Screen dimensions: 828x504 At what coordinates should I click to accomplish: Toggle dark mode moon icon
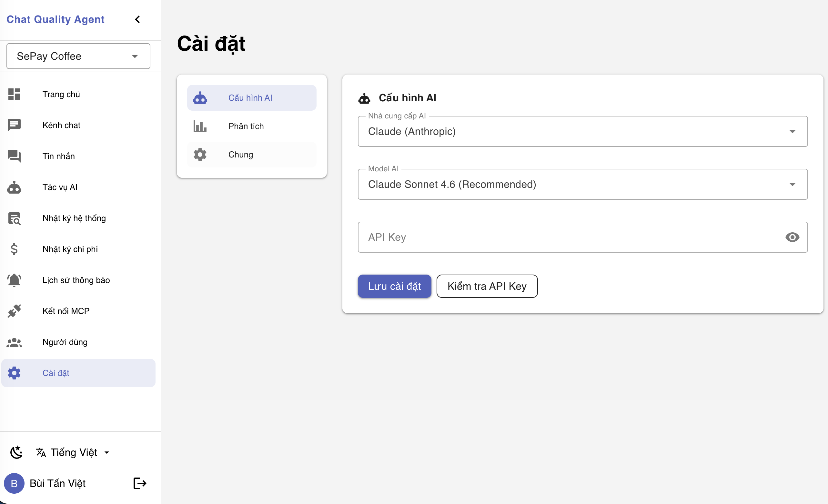16,453
